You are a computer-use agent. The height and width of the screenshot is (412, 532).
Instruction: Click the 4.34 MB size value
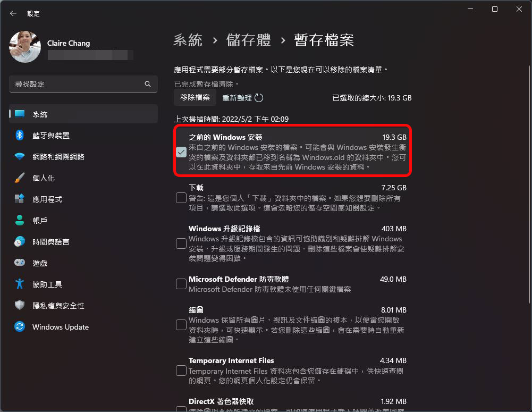393,360
